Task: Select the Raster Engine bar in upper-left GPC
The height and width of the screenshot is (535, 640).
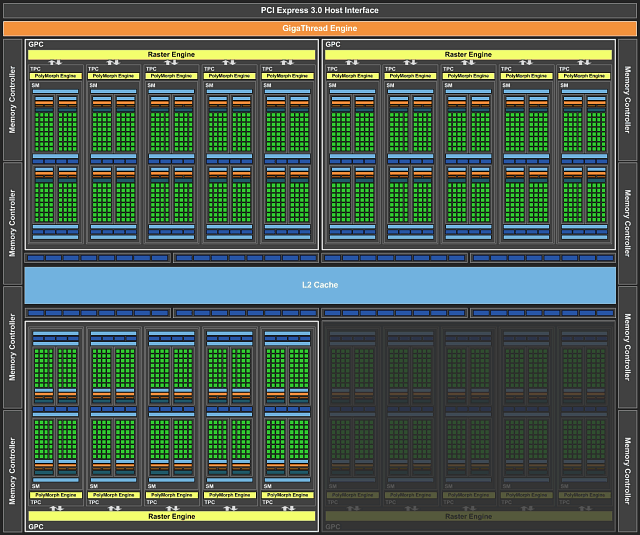Action: (x=171, y=54)
